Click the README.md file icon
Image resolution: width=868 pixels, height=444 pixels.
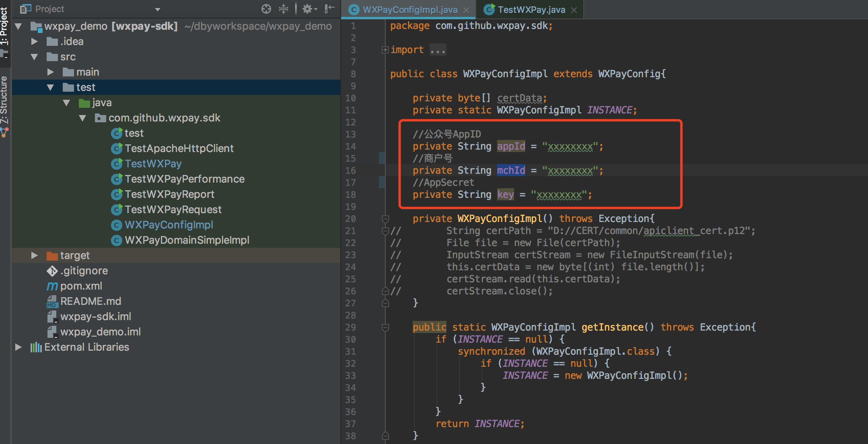[x=52, y=302]
